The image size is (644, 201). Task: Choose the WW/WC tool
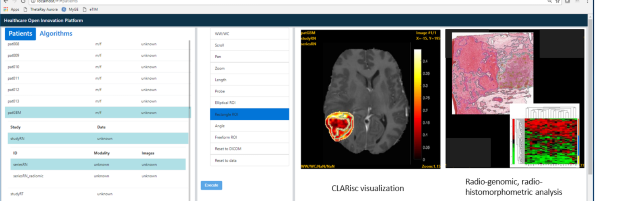click(249, 34)
